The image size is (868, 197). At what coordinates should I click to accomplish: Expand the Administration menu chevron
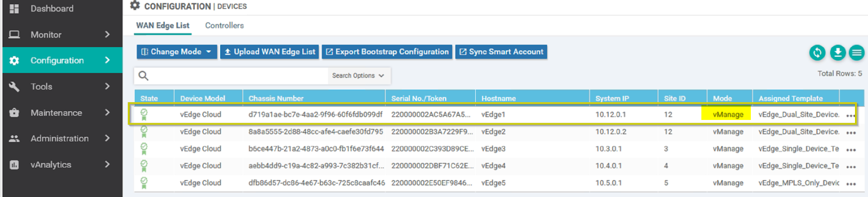click(x=107, y=138)
